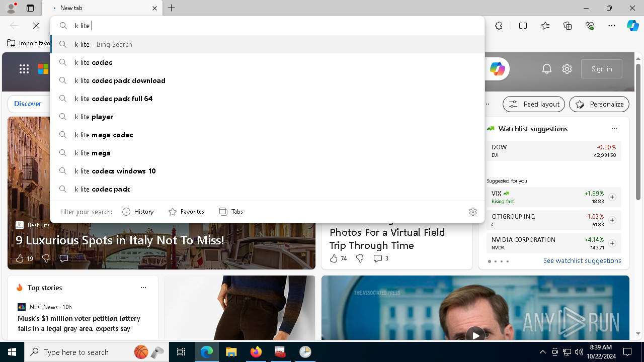Pick 'k lite codecs windows 10' suggestion
Image resolution: width=644 pixels, height=362 pixels.
pyautogui.click(x=267, y=171)
